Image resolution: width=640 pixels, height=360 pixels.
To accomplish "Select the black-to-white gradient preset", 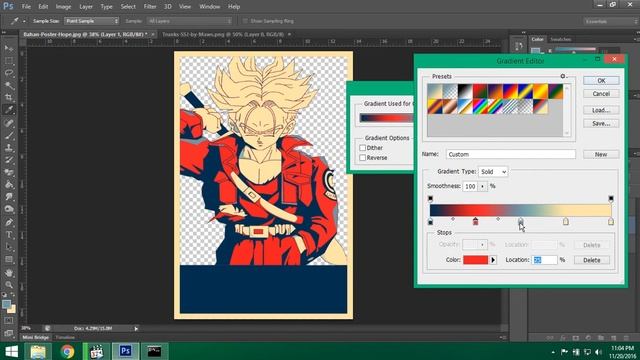I will point(465,91).
